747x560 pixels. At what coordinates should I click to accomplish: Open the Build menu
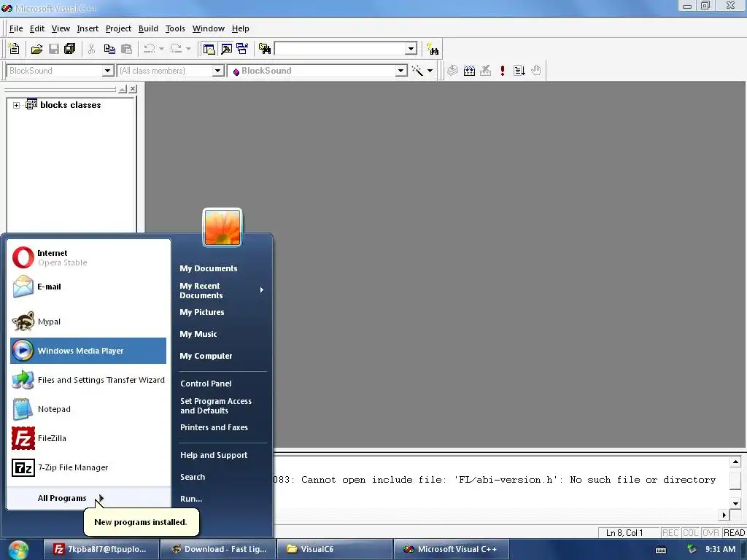pos(148,28)
